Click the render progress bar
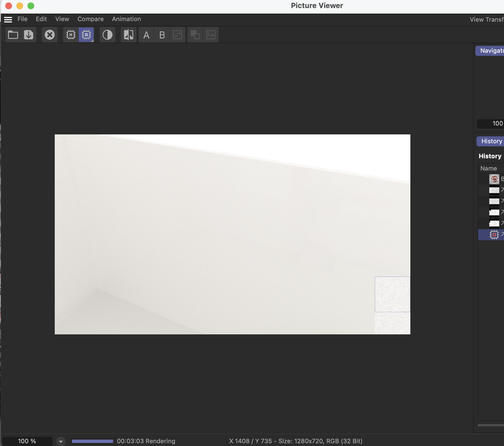Screen dimensions: 504x446 pos(93,441)
